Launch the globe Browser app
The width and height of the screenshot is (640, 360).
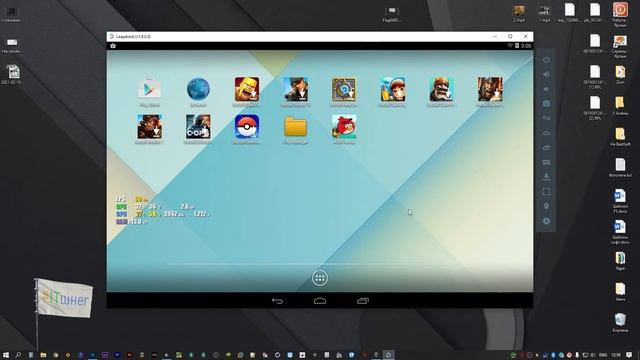[x=198, y=89]
